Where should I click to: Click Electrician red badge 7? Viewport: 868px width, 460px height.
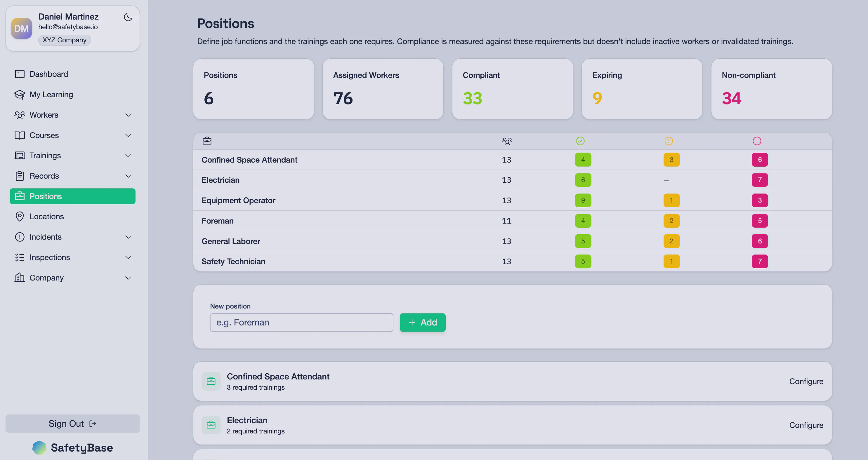(x=759, y=180)
